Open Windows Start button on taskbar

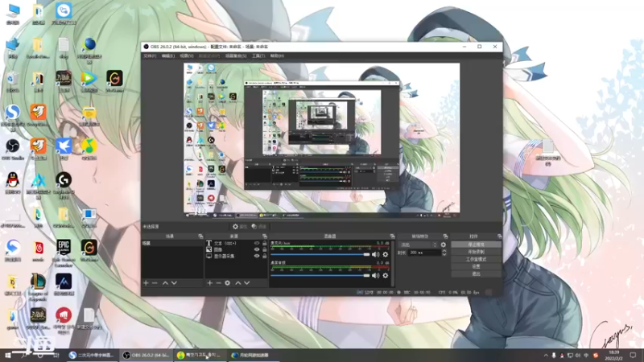click(x=7, y=356)
